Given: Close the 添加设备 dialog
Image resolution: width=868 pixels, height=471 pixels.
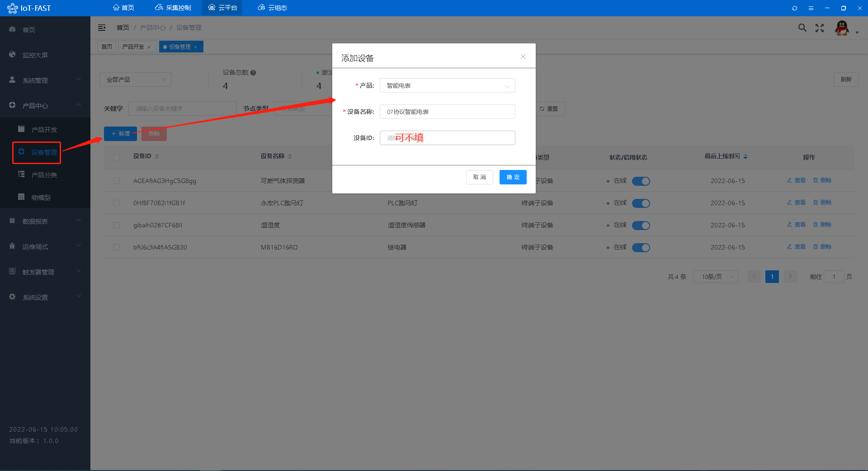Looking at the screenshot, I should click(523, 57).
